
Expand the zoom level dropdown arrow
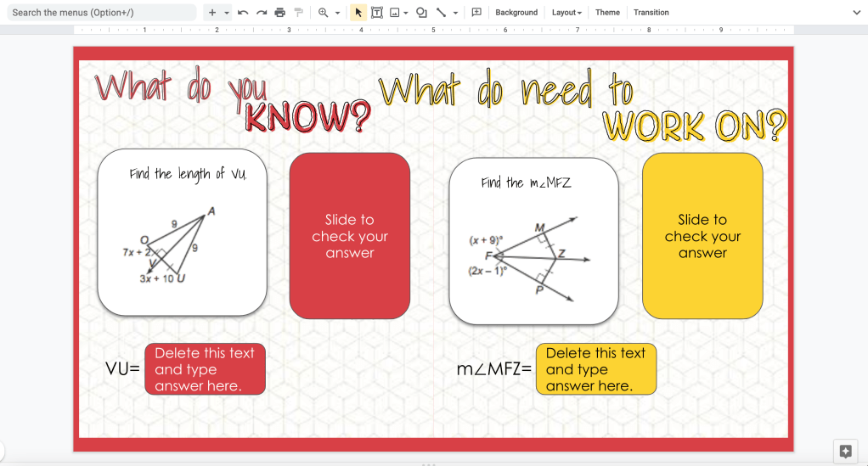tap(337, 13)
